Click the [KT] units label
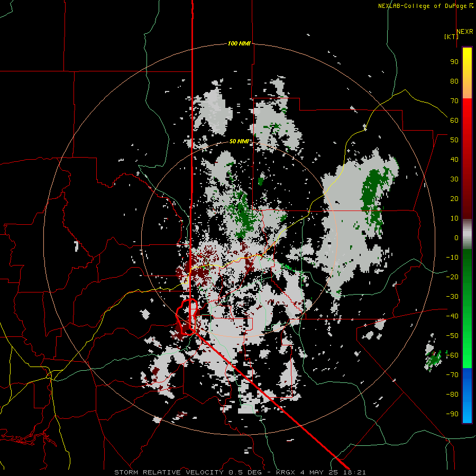The image size is (476, 476). coord(451,36)
